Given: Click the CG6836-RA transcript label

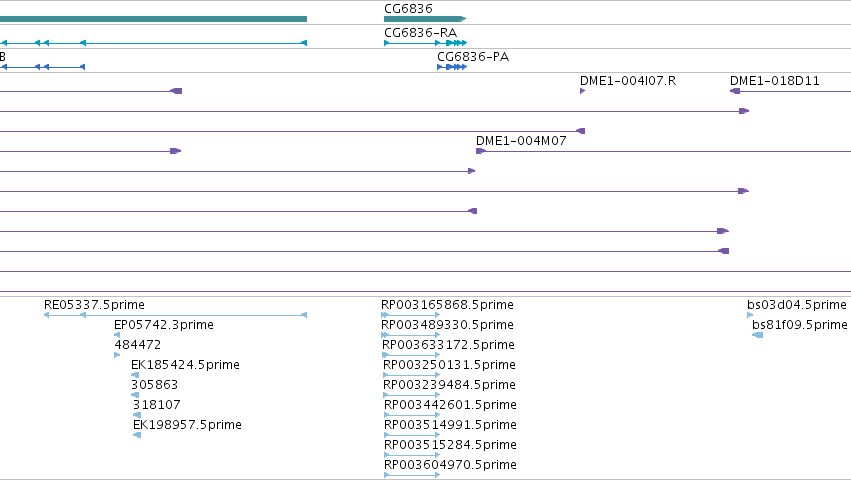Looking at the screenshot, I should pos(421,33).
